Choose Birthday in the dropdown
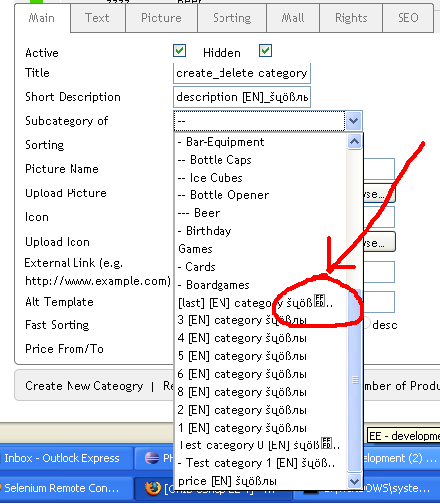440x504 pixels. pos(260,231)
